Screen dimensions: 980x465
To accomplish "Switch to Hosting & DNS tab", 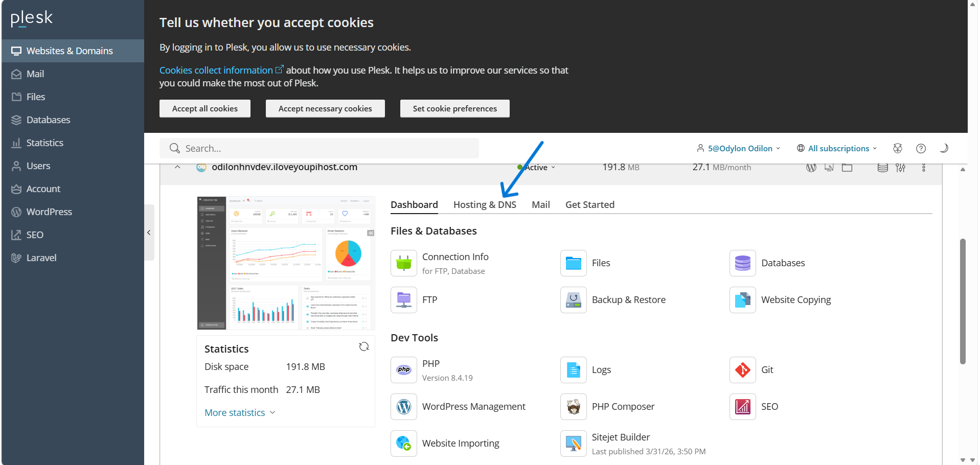I will coord(485,204).
